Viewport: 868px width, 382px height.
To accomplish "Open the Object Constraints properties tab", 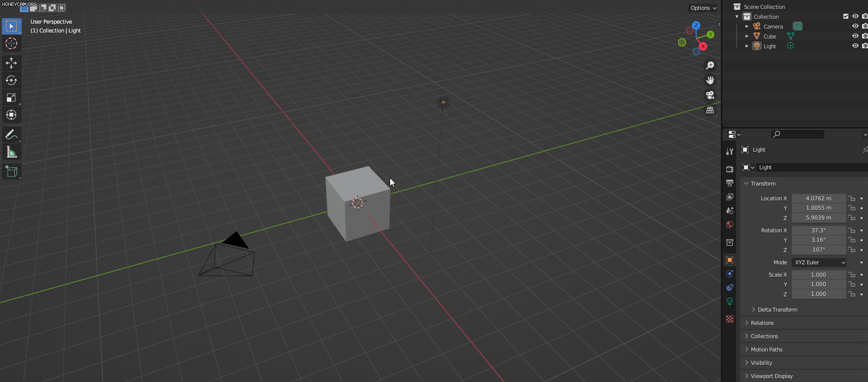I will [x=730, y=287].
